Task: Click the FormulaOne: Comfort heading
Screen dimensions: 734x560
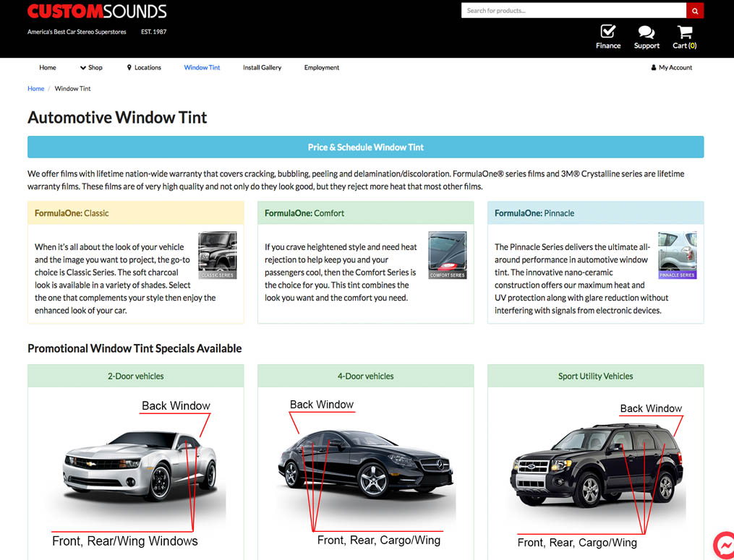Action: coord(304,213)
